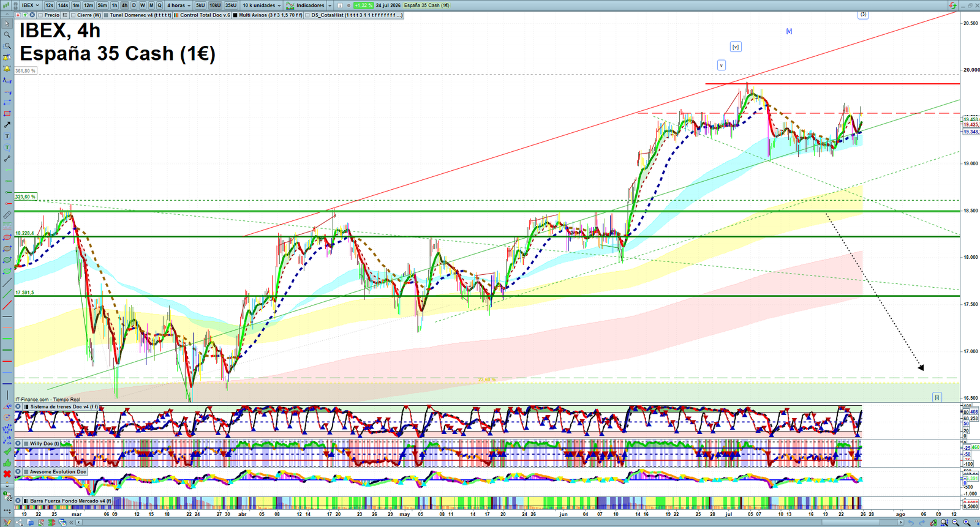Expand more drawing tools chevron
The width and height of the screenshot is (980, 527).
[x=7, y=486]
